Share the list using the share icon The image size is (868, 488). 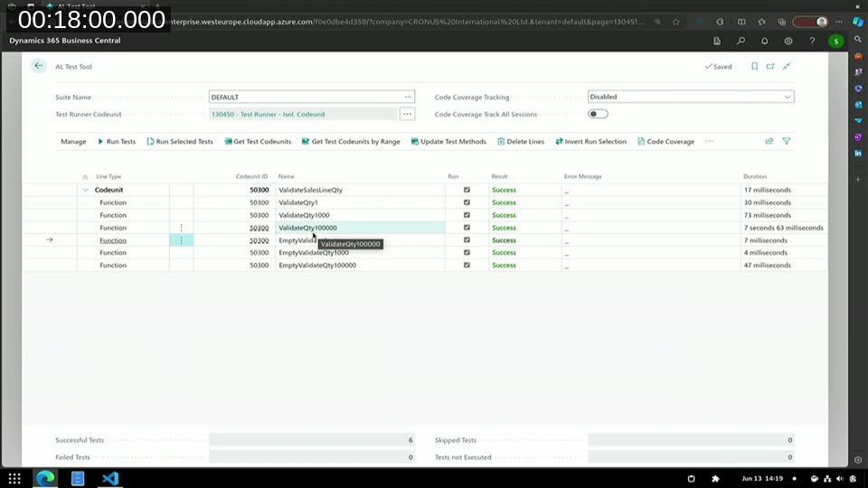point(769,141)
